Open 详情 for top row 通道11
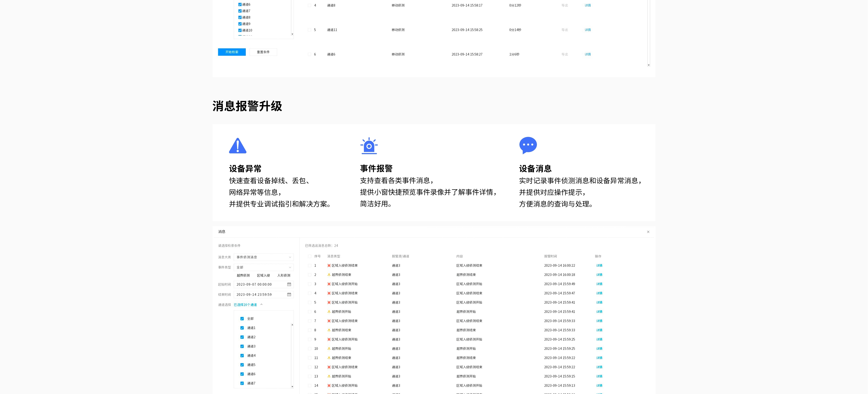The image size is (868, 394). [588, 30]
